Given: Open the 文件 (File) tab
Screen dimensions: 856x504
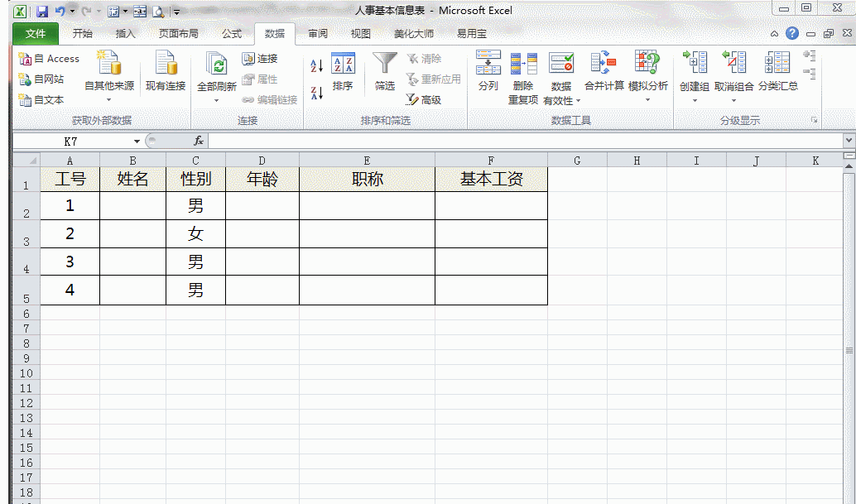Looking at the screenshot, I should (36, 34).
